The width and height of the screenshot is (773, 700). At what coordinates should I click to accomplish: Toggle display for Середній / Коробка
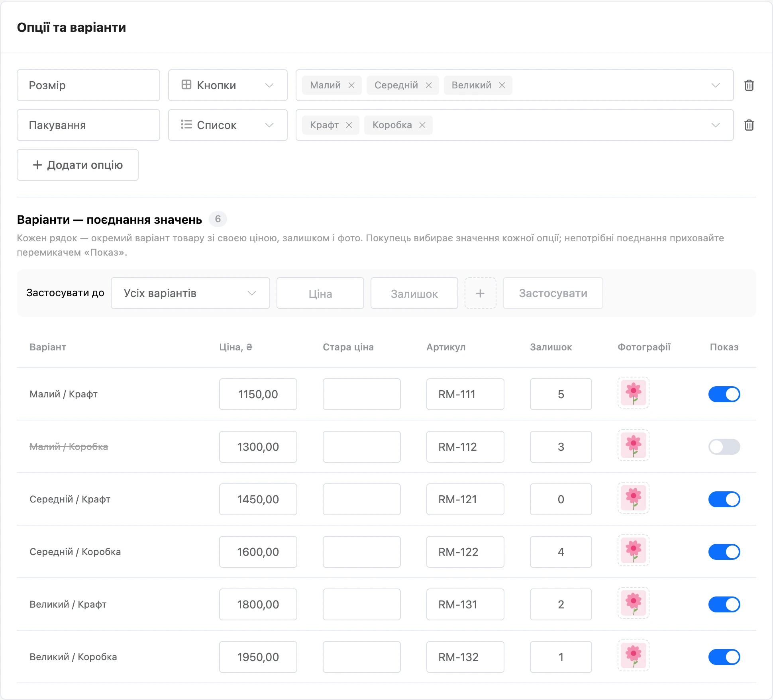click(x=724, y=552)
